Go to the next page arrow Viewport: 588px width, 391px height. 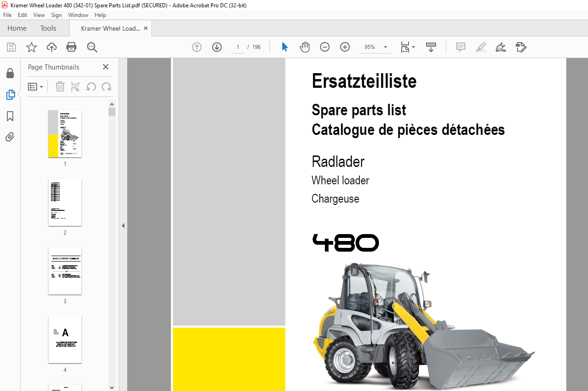click(217, 47)
